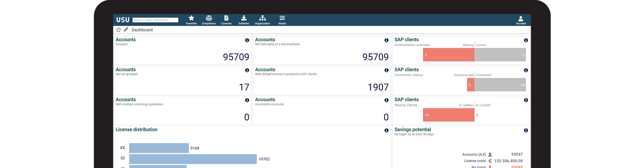Show info for Incomplete Accounts tile
This screenshot has height=168, width=644.
pyautogui.click(x=386, y=100)
